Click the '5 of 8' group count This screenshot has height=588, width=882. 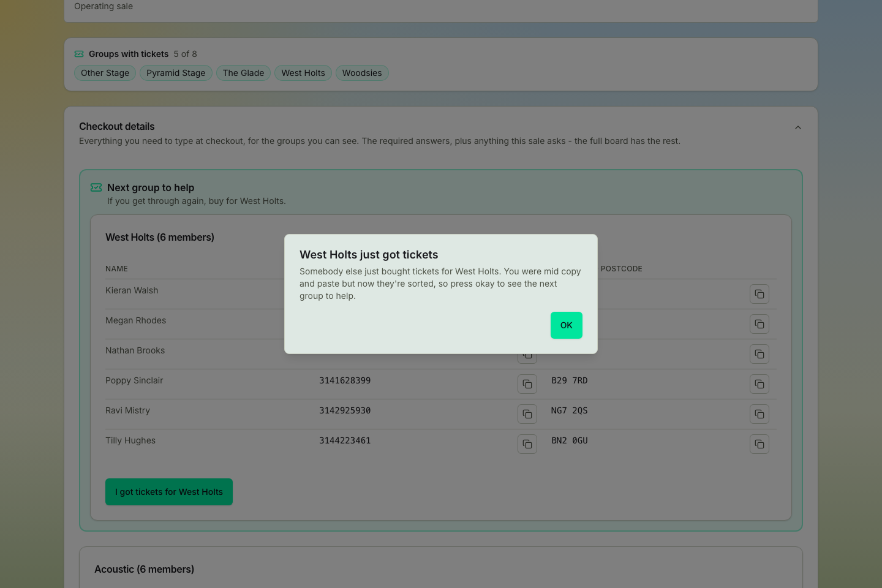185,54
